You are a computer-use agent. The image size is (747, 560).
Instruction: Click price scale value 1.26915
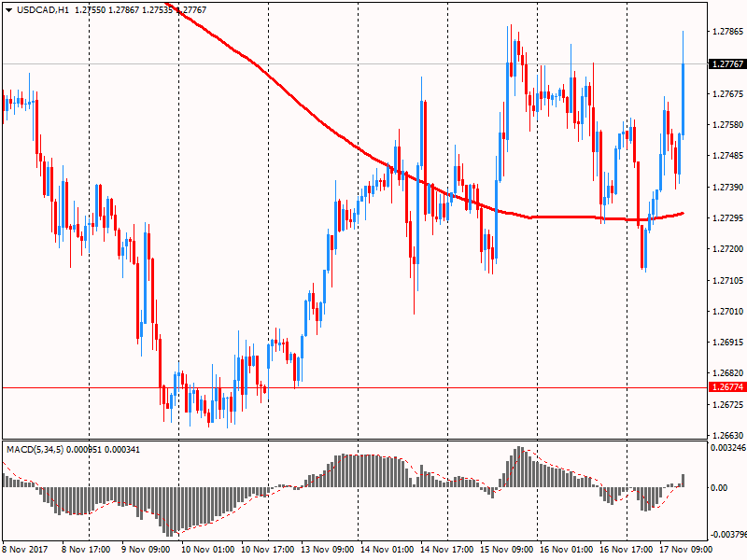point(727,343)
